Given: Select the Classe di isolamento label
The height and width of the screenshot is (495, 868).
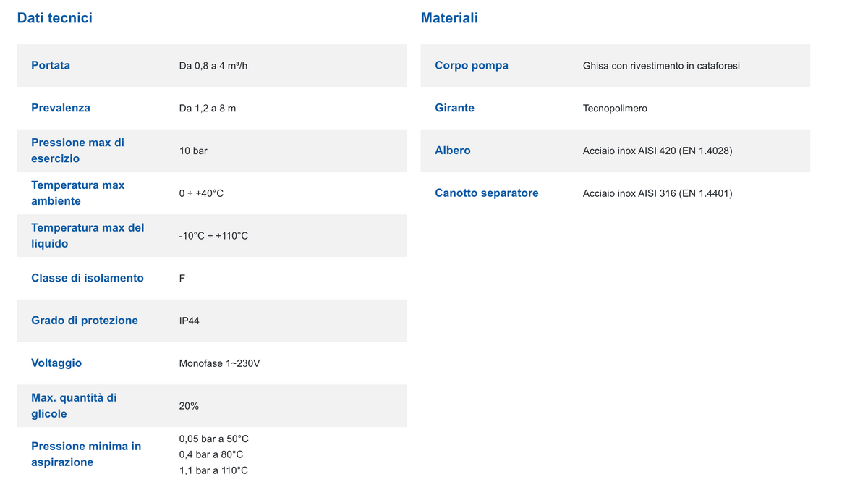Looking at the screenshot, I should point(88,278).
